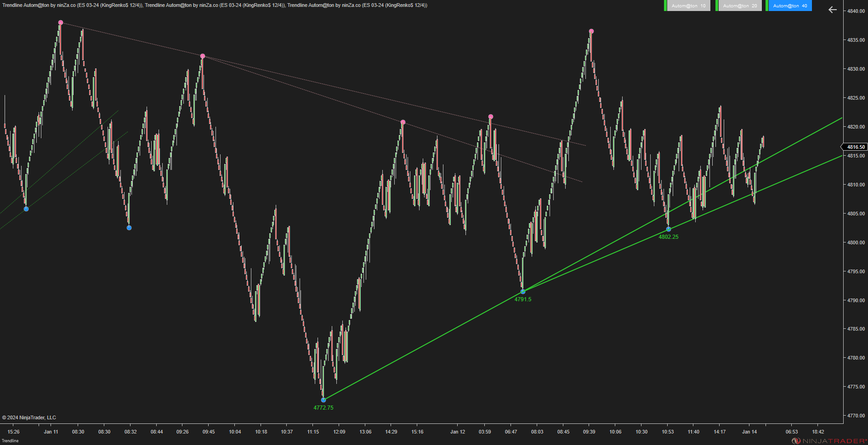
Task: Toggle the active Autom@ton 40 strategy
Action: click(789, 6)
